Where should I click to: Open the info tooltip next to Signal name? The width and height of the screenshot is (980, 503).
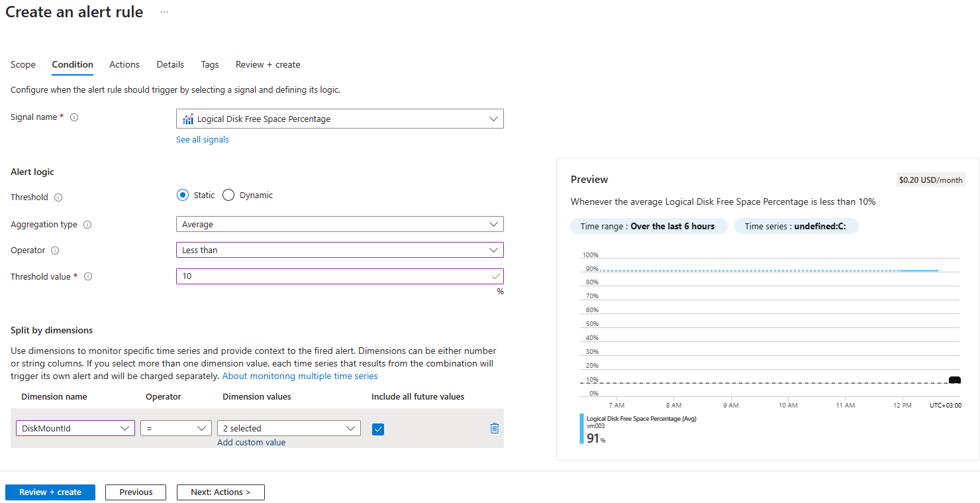pos(73,117)
